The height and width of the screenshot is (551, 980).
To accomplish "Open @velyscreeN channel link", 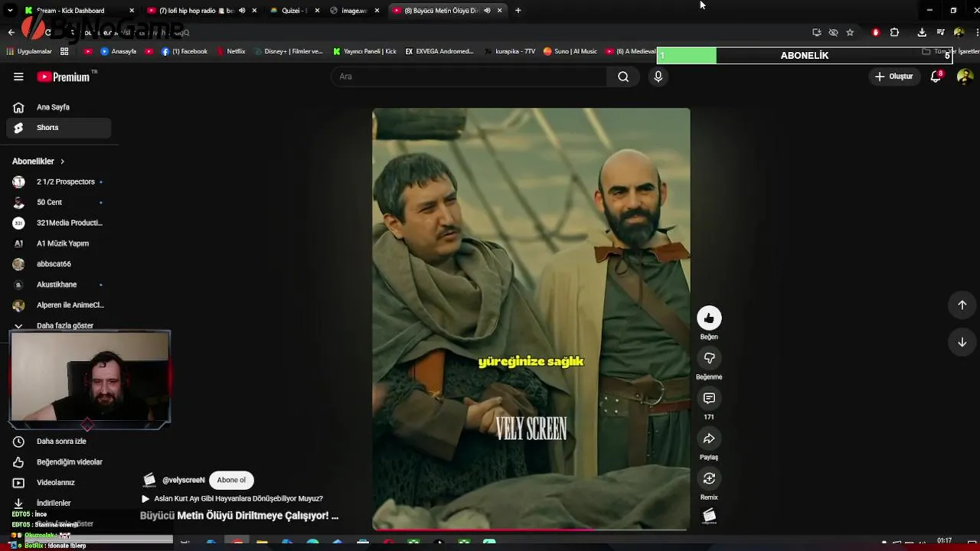I will click(184, 481).
